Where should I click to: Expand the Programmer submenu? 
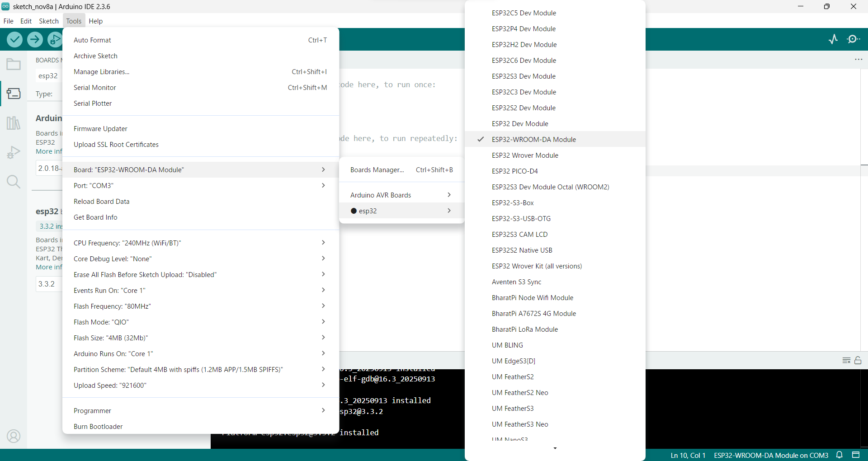[x=201, y=410]
